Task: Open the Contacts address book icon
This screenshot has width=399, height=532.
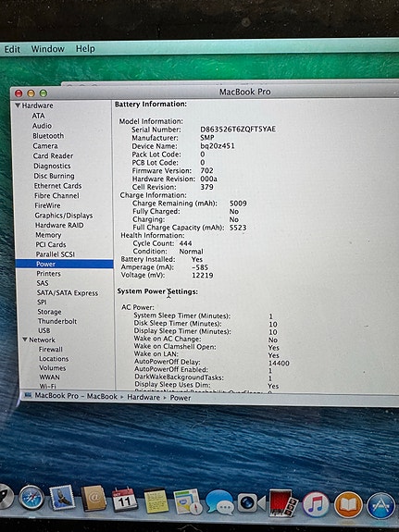Action: pos(94,499)
